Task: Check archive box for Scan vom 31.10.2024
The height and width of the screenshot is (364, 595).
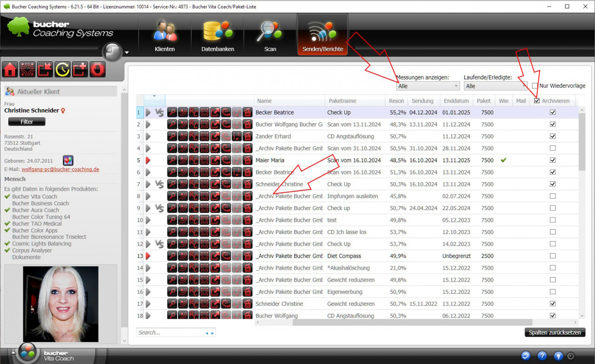Action: [553, 148]
